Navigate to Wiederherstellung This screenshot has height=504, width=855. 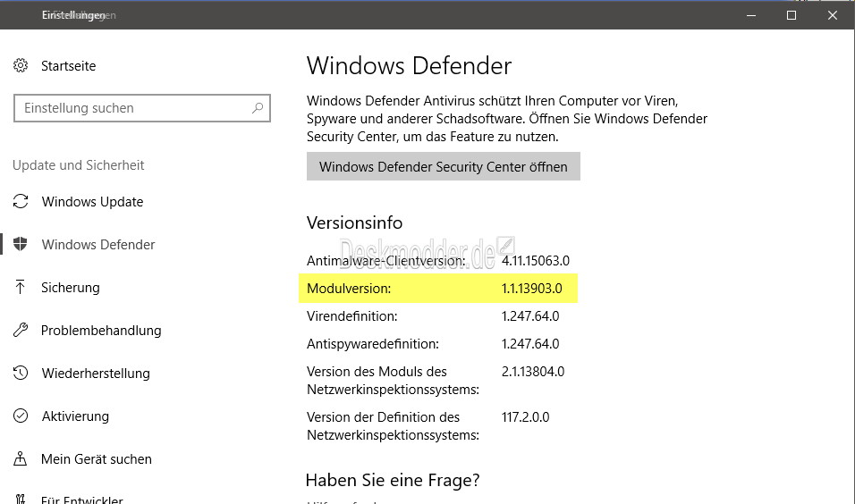(96, 374)
